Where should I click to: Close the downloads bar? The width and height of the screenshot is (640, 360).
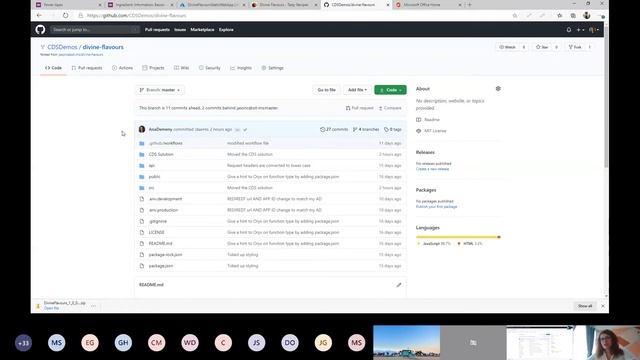click(x=602, y=306)
